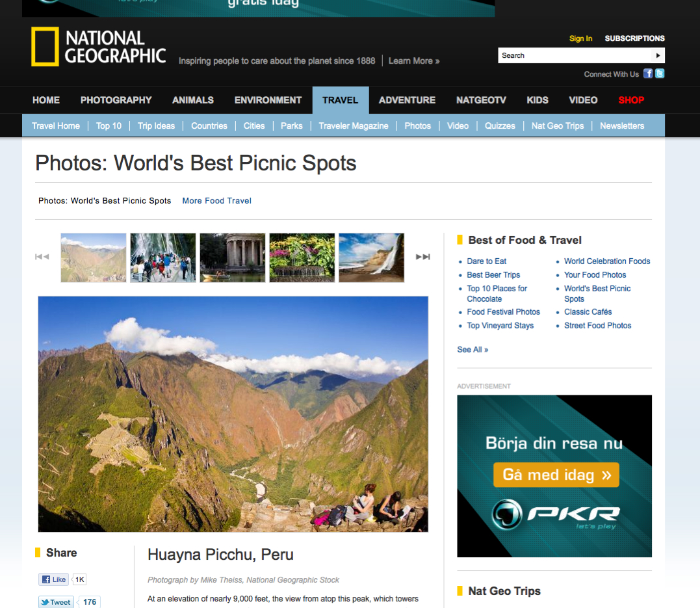Open the Adventure main menu tab

[x=407, y=100]
